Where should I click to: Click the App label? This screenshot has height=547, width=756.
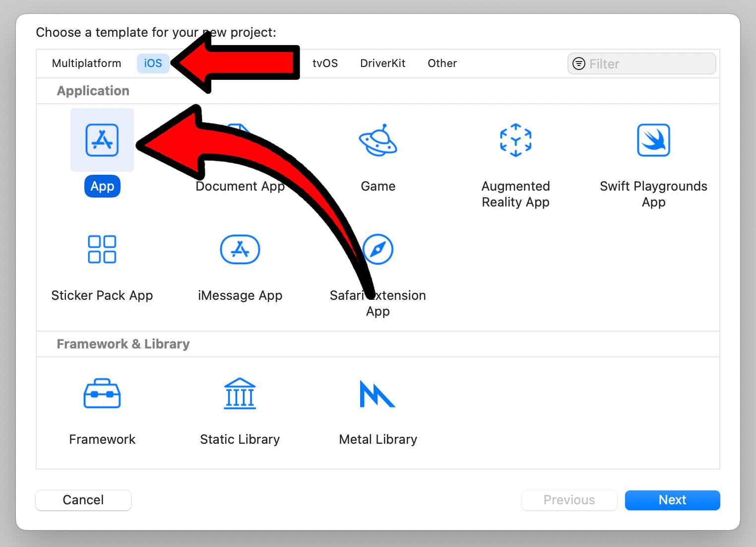[x=103, y=186]
